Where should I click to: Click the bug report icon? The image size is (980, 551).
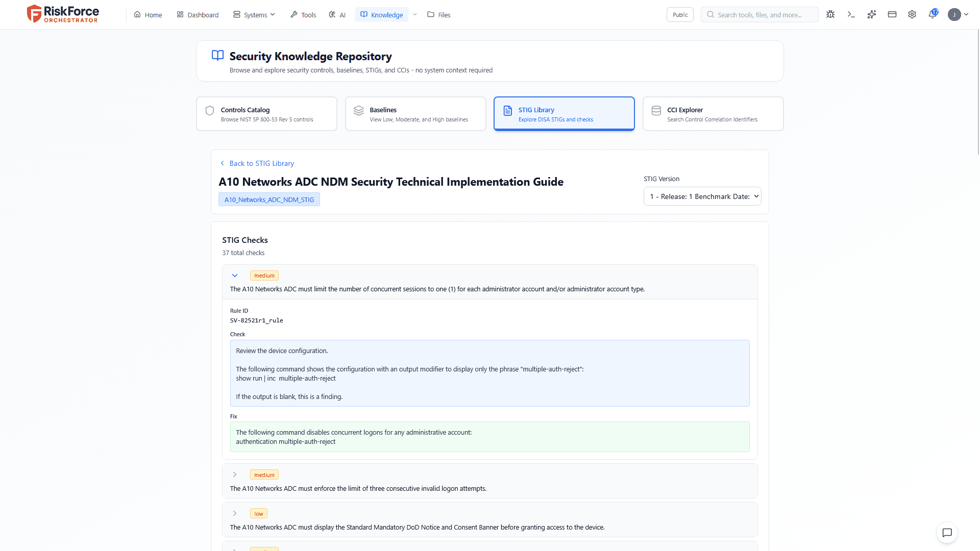830,15
